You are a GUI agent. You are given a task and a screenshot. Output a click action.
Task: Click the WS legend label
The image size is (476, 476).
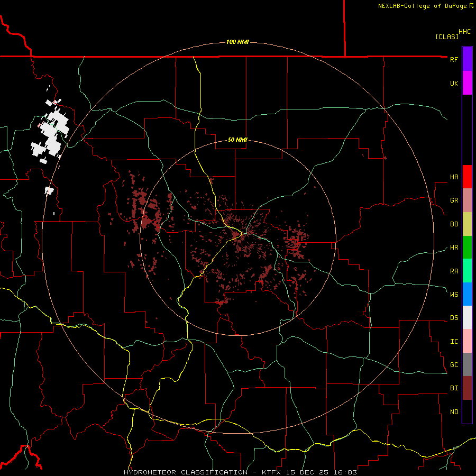tap(454, 294)
